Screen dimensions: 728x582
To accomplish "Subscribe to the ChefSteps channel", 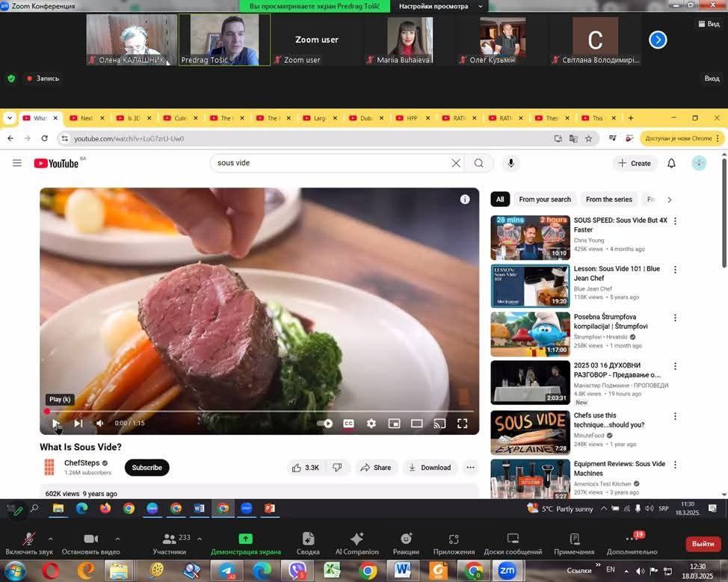I will tap(146, 468).
